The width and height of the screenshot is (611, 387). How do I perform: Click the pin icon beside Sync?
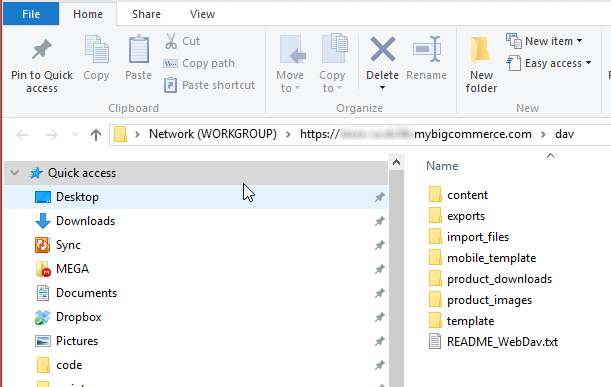coord(380,245)
